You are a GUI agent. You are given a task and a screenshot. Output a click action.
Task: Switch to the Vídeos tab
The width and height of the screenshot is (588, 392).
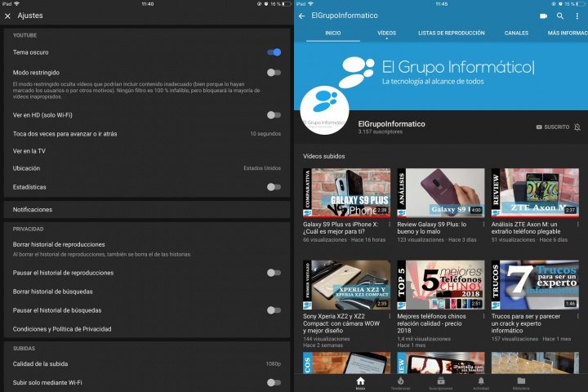[386, 33]
